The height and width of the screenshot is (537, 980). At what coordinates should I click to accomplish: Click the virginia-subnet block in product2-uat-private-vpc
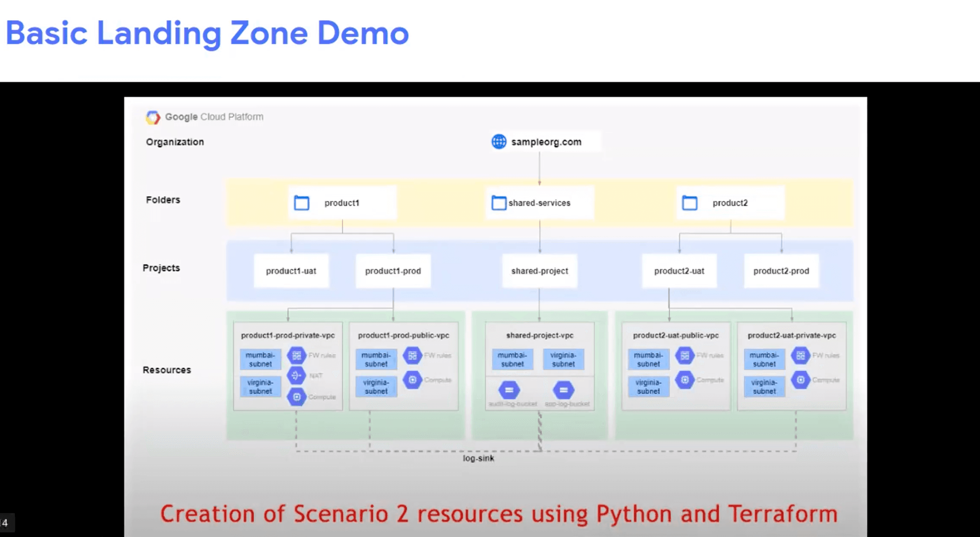point(764,386)
